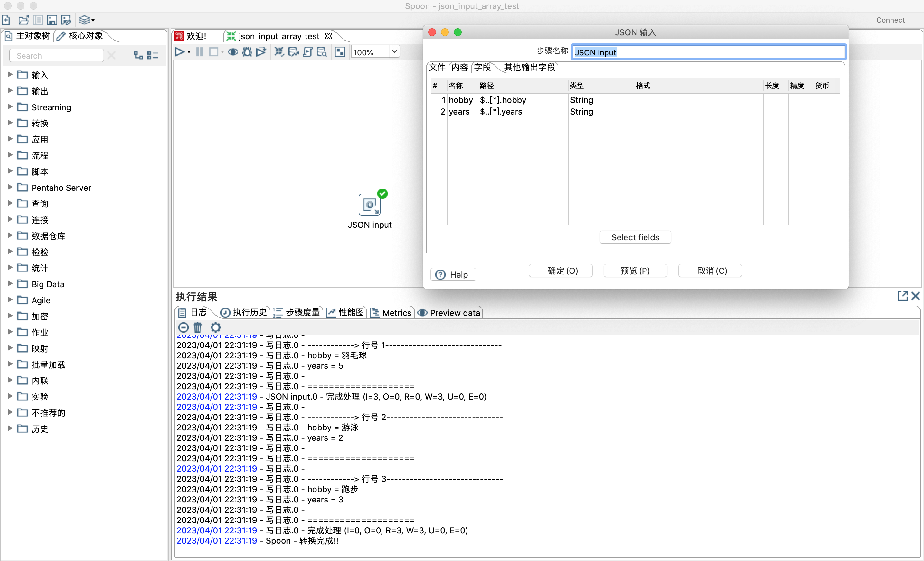Toggle execution results panel icon

pos(340,52)
